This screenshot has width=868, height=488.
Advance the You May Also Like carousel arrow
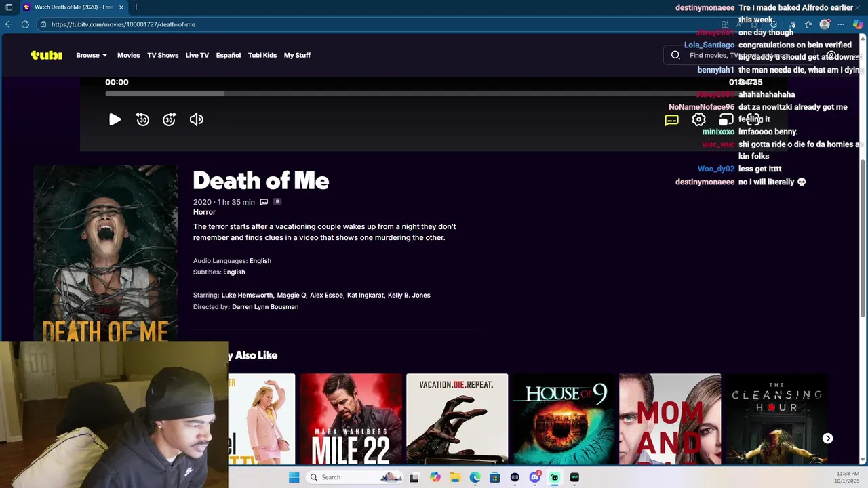click(827, 439)
